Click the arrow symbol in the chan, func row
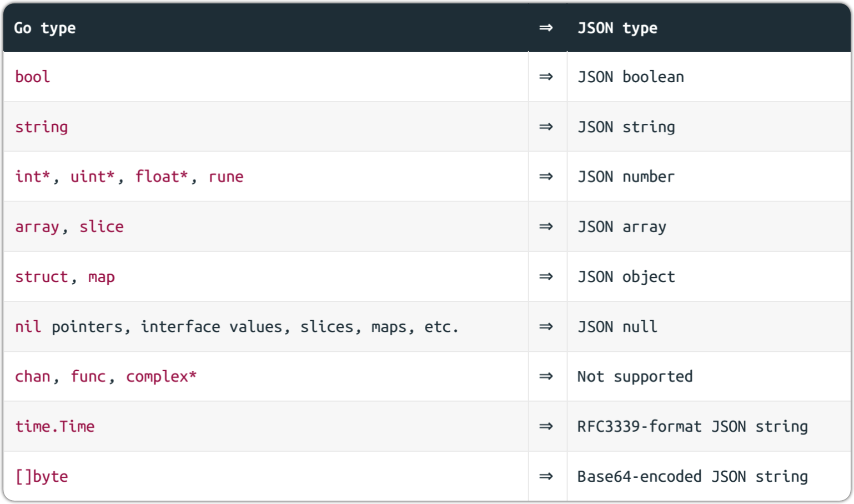This screenshot has width=854, height=504. click(546, 376)
